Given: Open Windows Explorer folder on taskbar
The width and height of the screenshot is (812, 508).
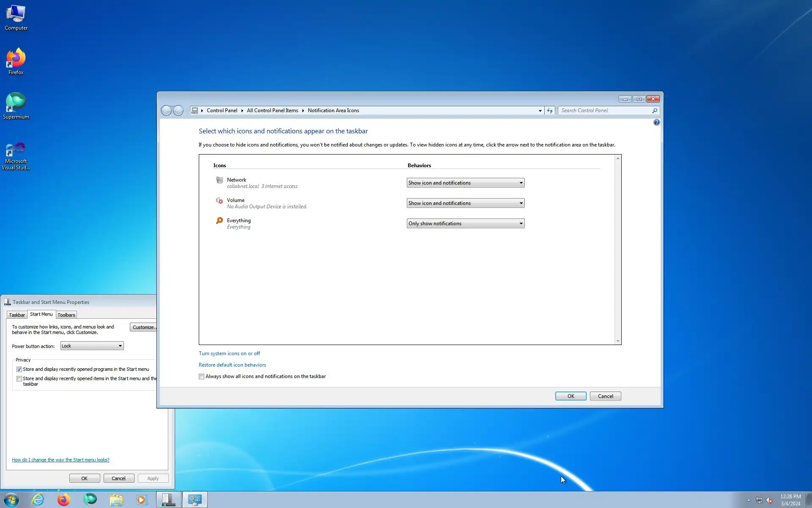Looking at the screenshot, I should point(116,500).
